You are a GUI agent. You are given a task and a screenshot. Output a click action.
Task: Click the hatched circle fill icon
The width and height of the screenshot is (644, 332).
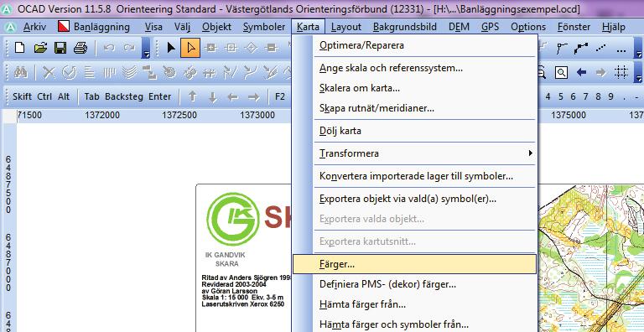click(169, 73)
